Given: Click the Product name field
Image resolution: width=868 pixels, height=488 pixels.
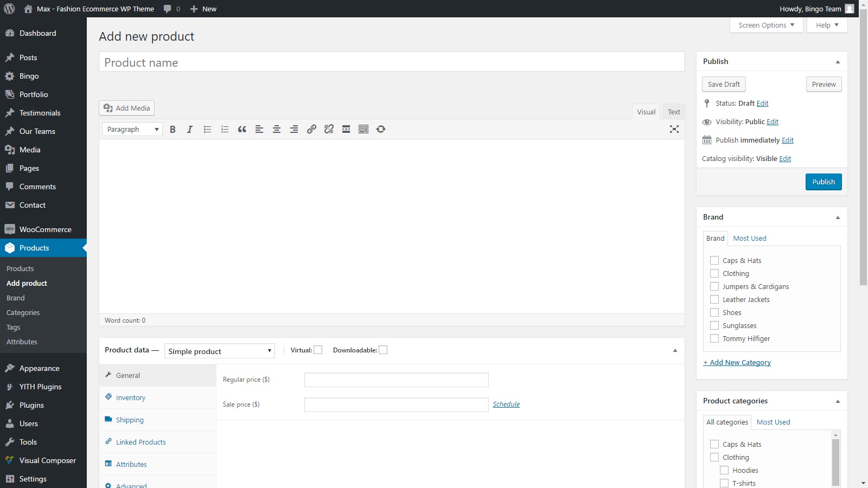Looking at the screenshot, I should (x=392, y=62).
